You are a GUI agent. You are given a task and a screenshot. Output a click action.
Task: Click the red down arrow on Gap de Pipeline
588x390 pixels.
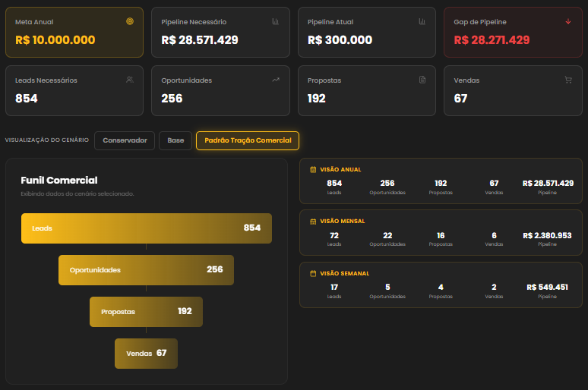(568, 21)
